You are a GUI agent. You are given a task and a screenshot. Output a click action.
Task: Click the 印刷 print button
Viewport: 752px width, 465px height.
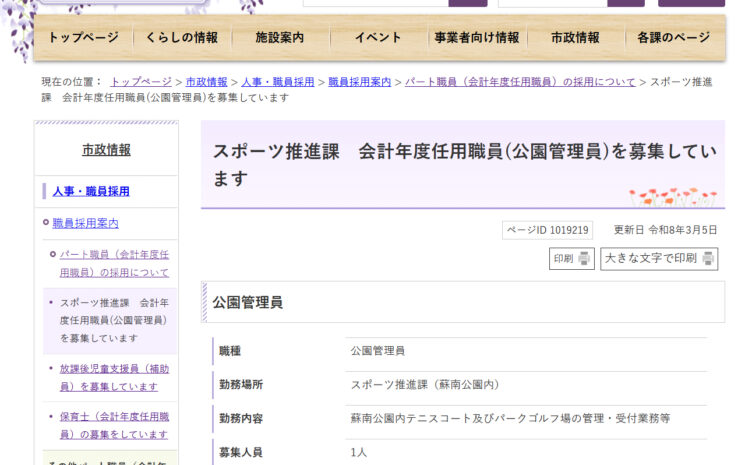(572, 259)
